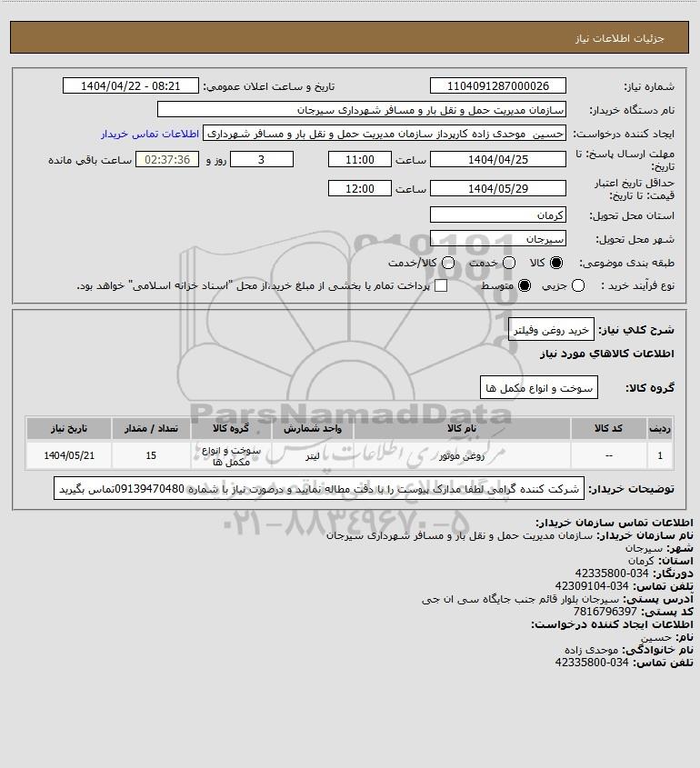This screenshot has height=768, width=700.
Task: Click the نام کالا column header
Action: coord(462,429)
